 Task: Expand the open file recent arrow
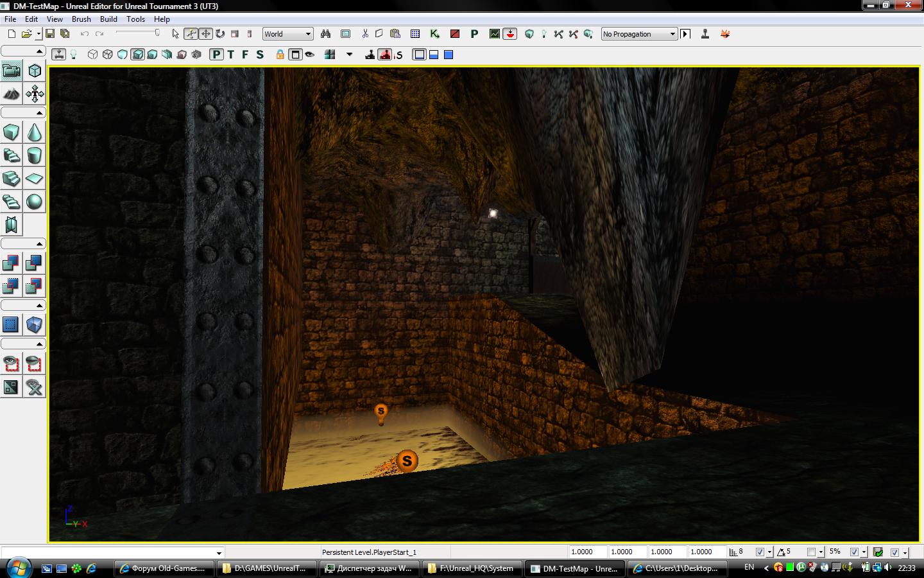click(x=38, y=34)
